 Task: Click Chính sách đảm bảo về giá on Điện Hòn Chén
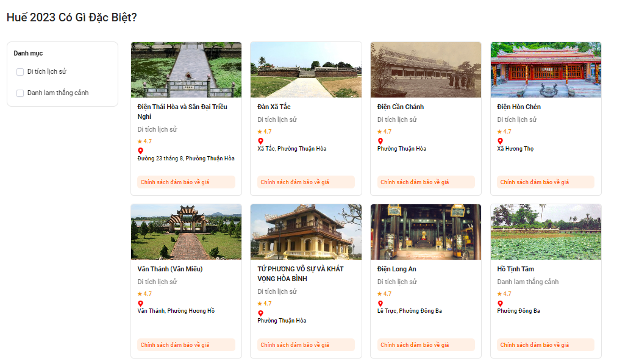click(x=546, y=182)
